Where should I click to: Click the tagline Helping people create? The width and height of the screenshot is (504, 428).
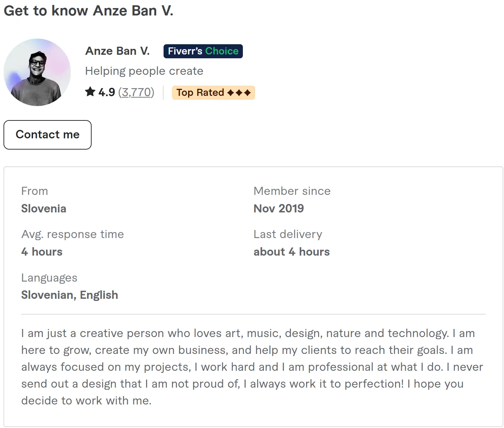[144, 71]
